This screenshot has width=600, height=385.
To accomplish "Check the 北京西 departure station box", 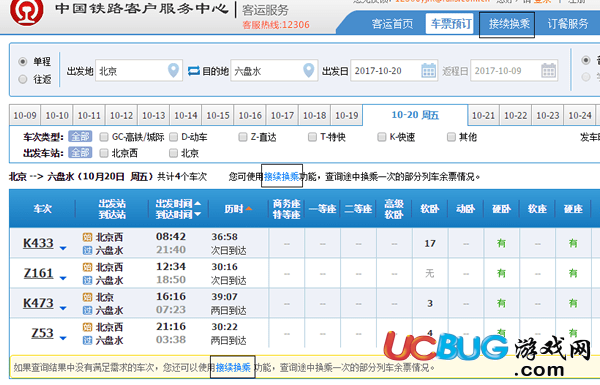I will 104,153.
